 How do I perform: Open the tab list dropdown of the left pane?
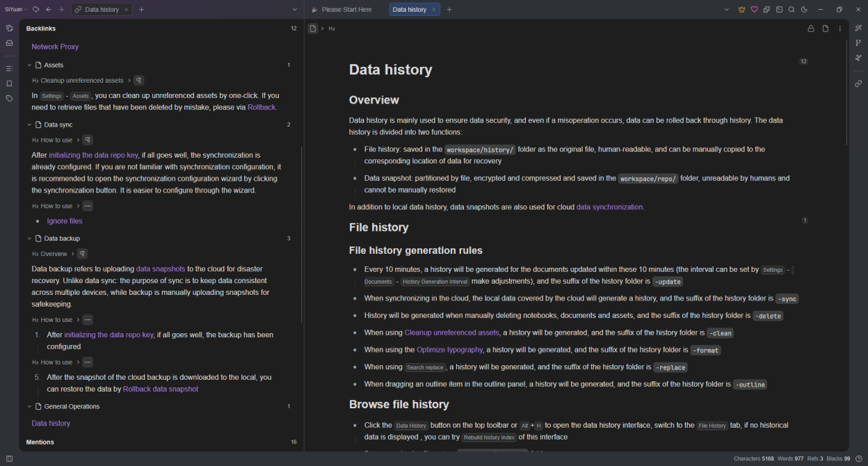coord(295,10)
